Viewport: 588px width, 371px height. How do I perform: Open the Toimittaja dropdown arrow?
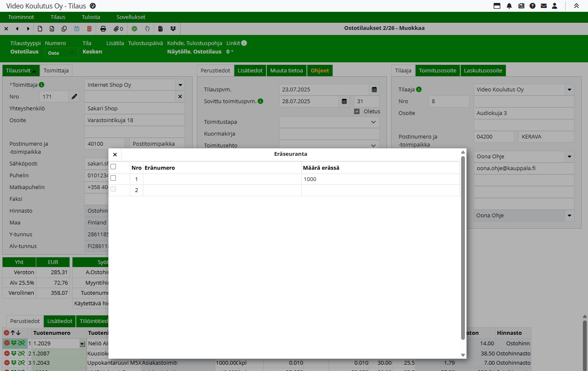[x=180, y=85]
